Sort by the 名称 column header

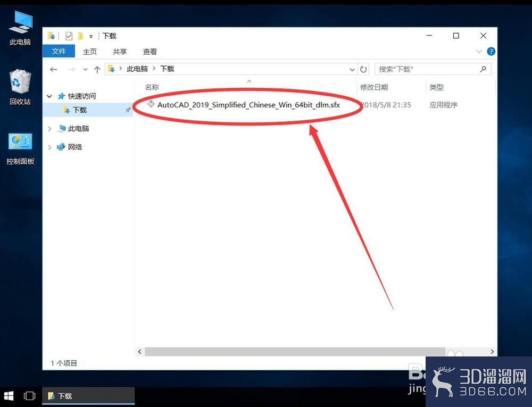click(152, 87)
